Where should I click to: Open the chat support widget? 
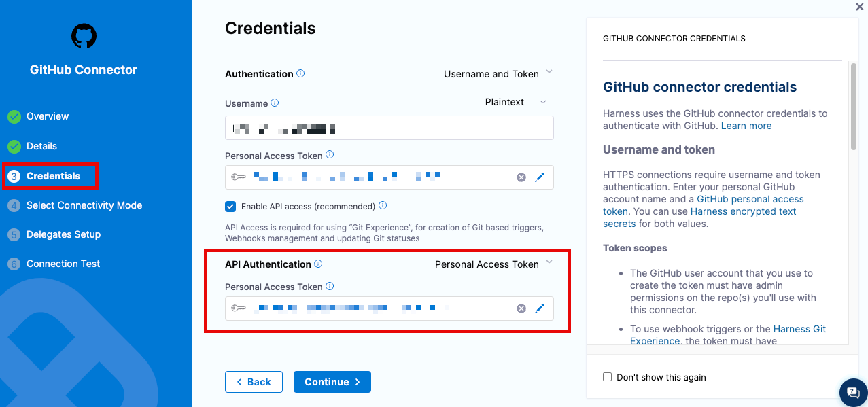853,392
